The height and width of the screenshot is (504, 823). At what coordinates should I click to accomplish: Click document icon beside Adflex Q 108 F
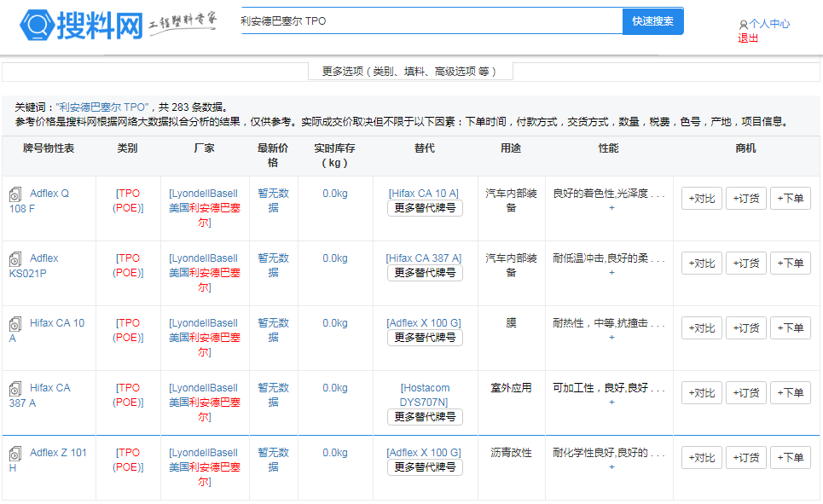coord(15,194)
